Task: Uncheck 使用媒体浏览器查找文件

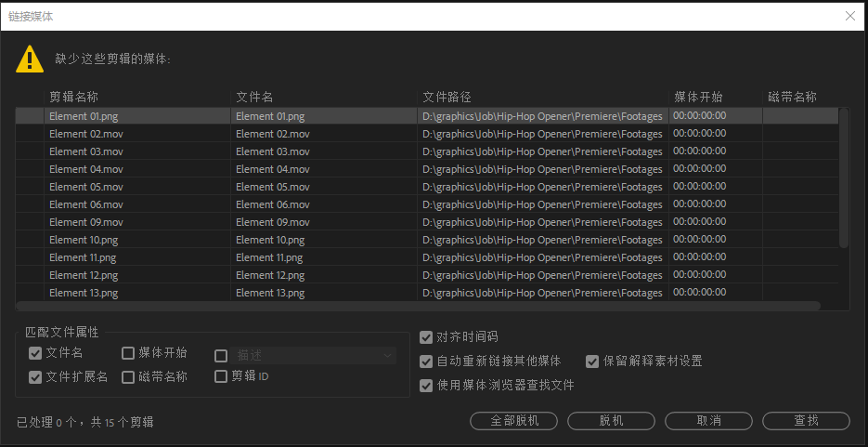Action: 426,385
